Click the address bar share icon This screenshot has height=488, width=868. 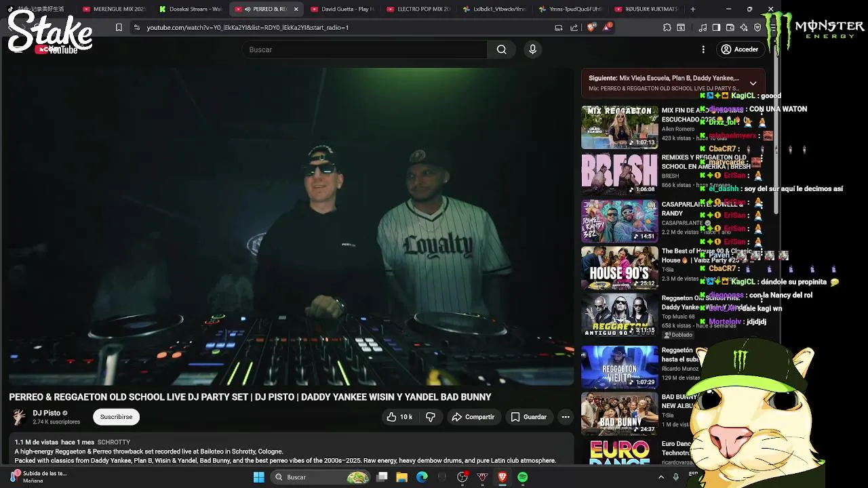pos(574,27)
